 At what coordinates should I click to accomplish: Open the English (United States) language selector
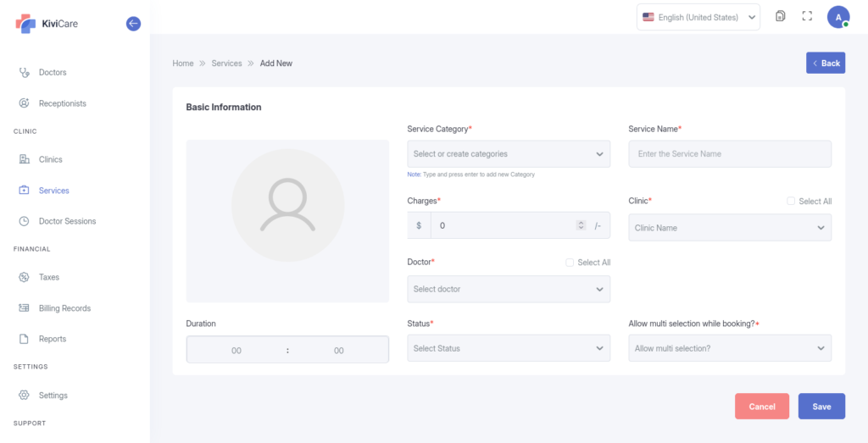click(698, 17)
